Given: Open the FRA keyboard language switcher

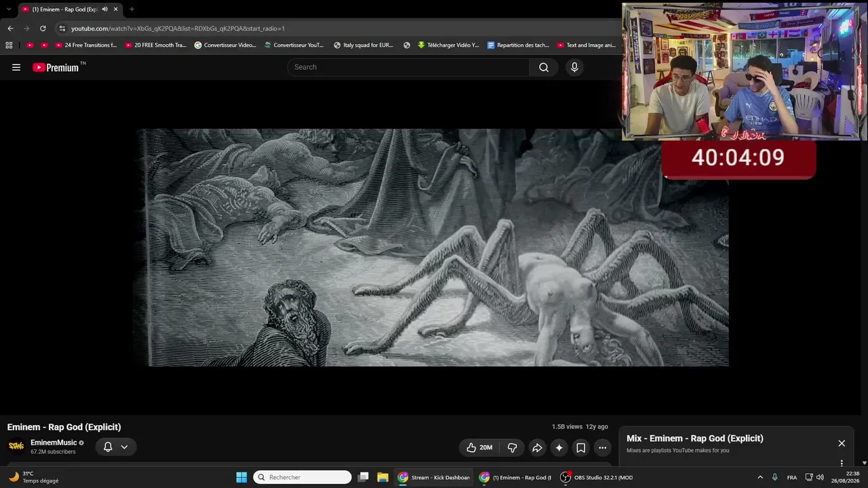Looking at the screenshot, I should click(x=792, y=477).
